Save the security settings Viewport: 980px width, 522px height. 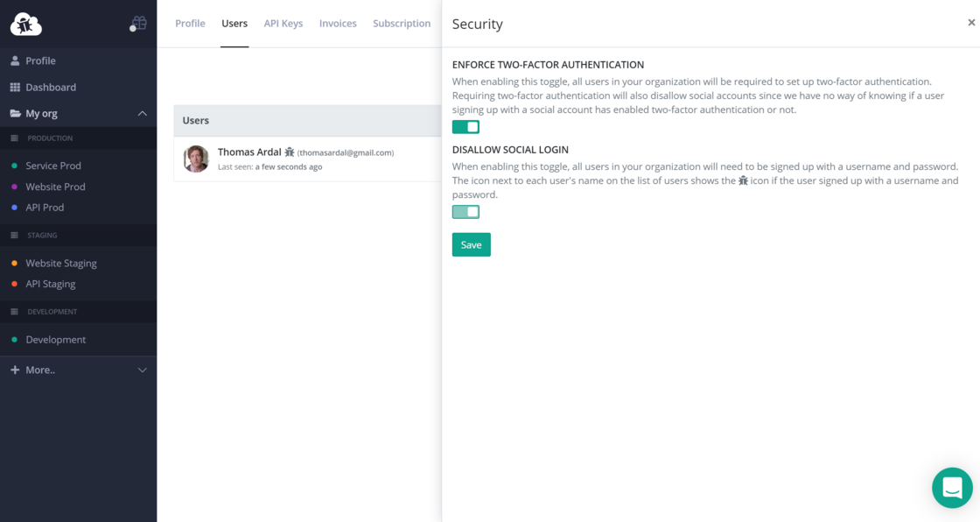[472, 244]
